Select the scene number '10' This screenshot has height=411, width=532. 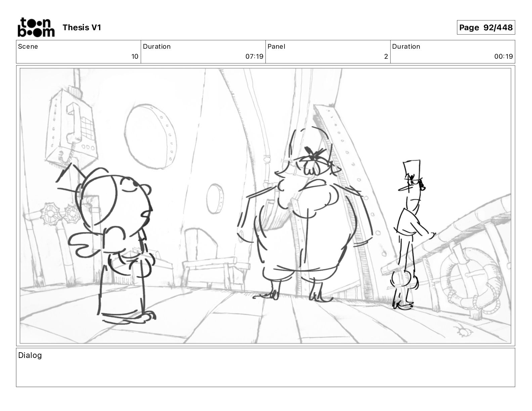pos(135,56)
